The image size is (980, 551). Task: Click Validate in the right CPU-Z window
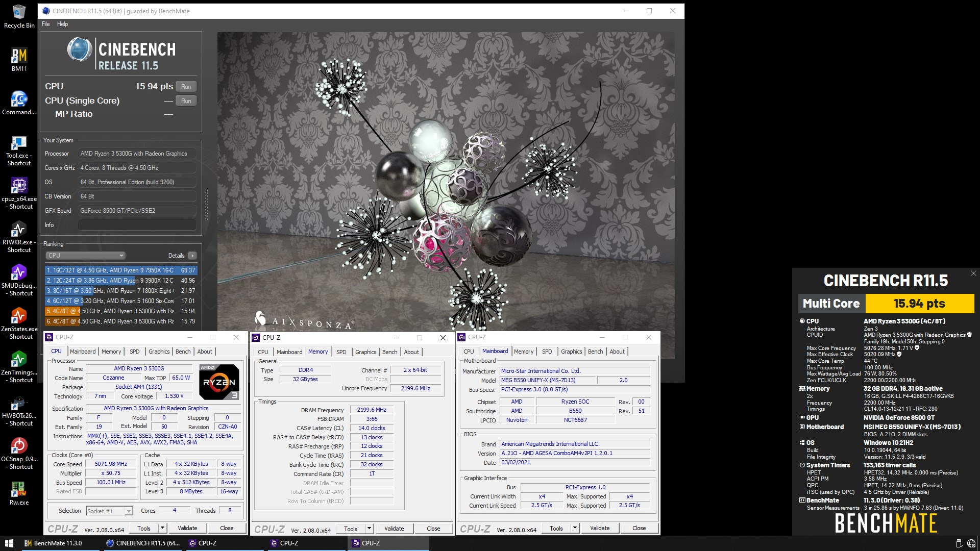tap(600, 528)
